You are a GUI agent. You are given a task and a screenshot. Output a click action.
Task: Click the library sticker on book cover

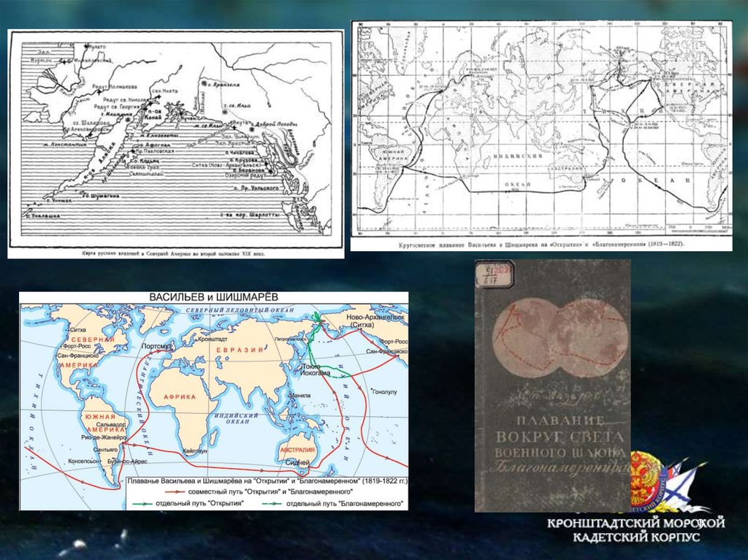[x=490, y=275]
